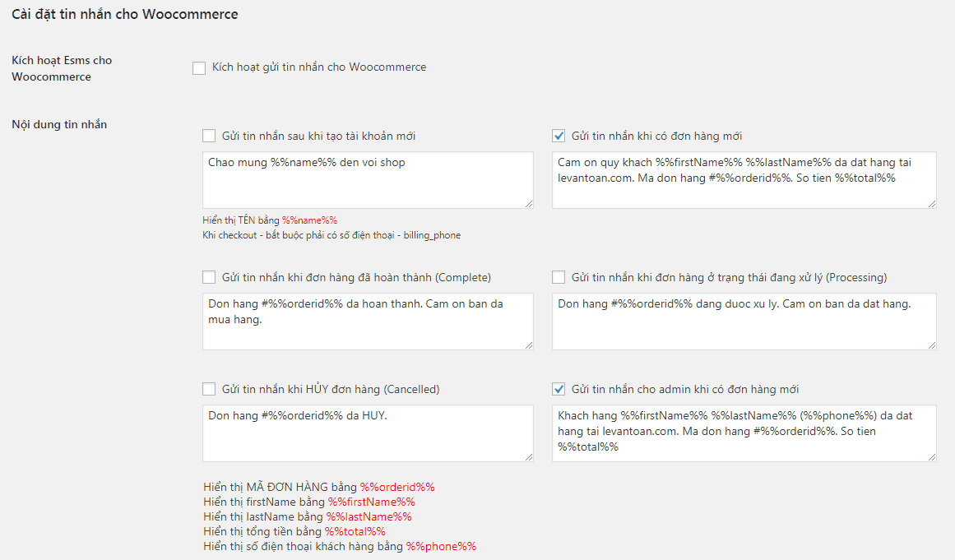Check "Gửi tin nhắn khi HỦY đơn hàng (Cancelled)"

(x=209, y=389)
